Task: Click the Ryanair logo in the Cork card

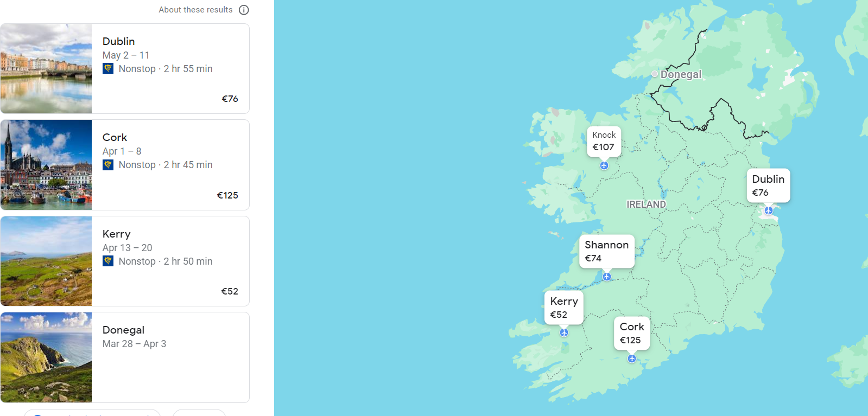Action: tap(108, 165)
